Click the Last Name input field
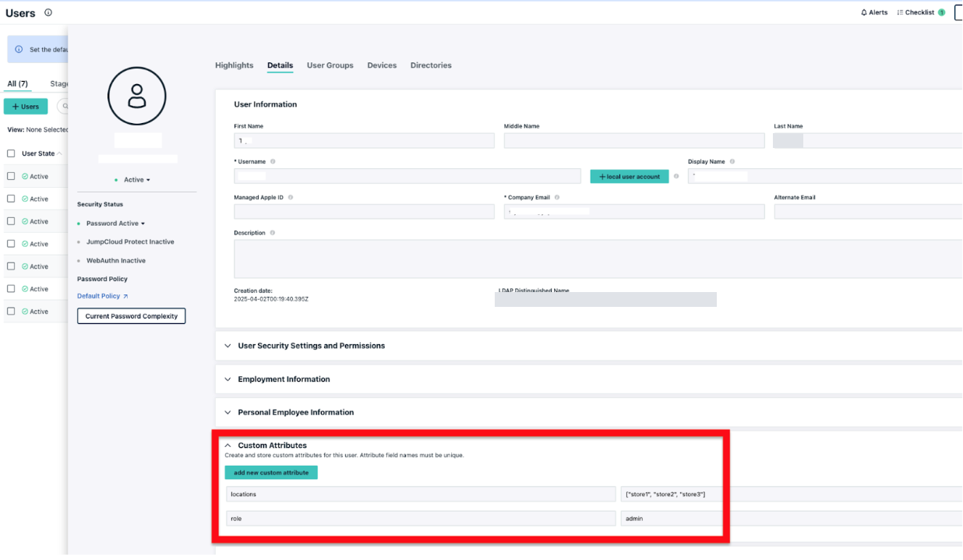Screen dimensions: 963x560 [868, 141]
